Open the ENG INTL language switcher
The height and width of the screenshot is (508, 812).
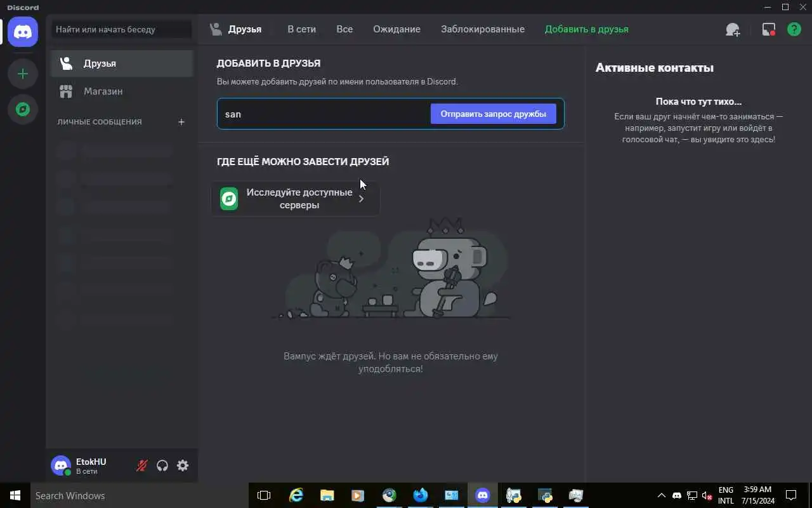(x=726, y=495)
